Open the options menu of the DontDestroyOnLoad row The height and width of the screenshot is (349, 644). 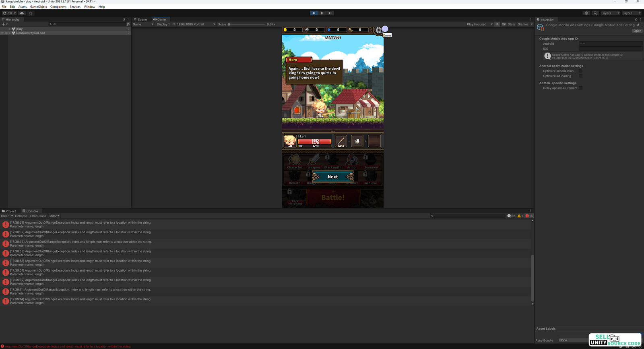coord(128,33)
